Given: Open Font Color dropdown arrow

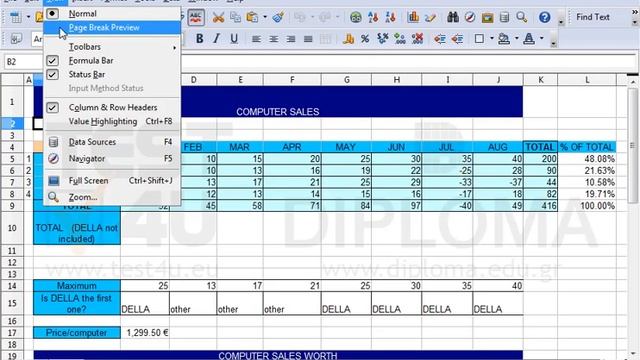Looking at the screenshot, I should tap(542, 39).
